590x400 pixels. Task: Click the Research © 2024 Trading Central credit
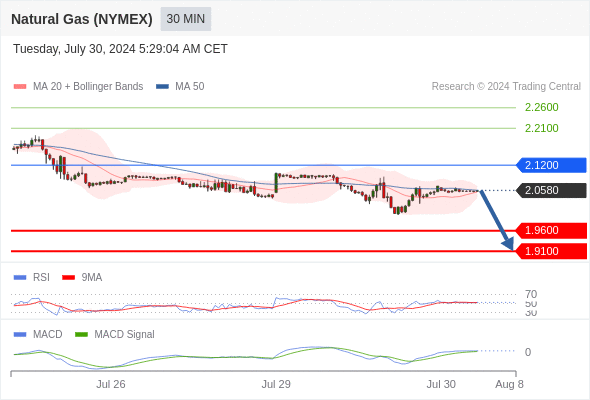tap(506, 87)
